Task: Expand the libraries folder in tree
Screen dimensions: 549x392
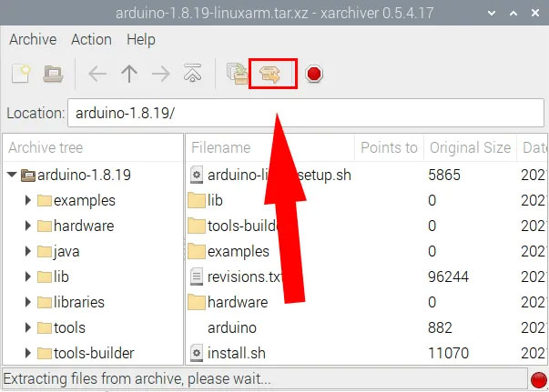Action: (x=28, y=303)
